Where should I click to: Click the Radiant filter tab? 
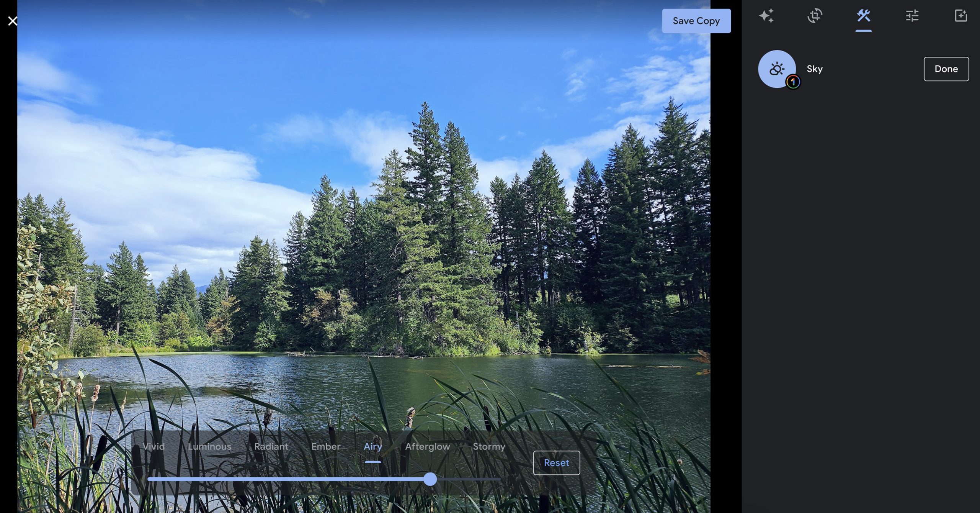click(x=271, y=446)
